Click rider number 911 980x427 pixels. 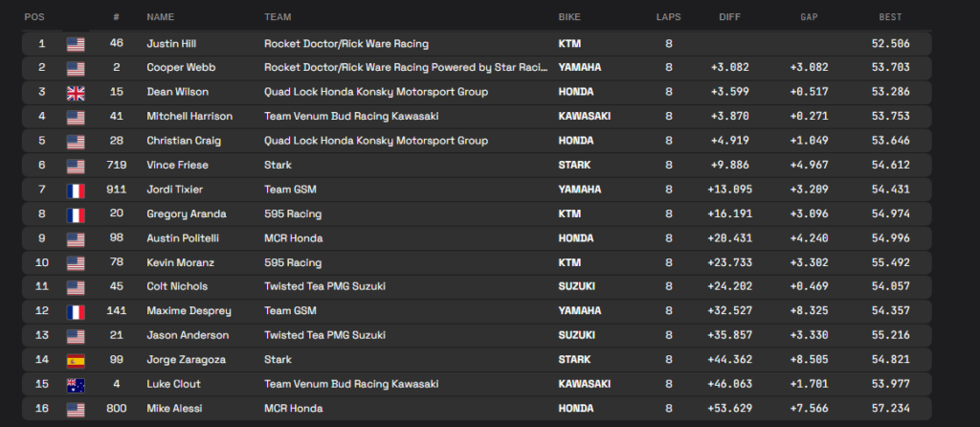point(116,190)
